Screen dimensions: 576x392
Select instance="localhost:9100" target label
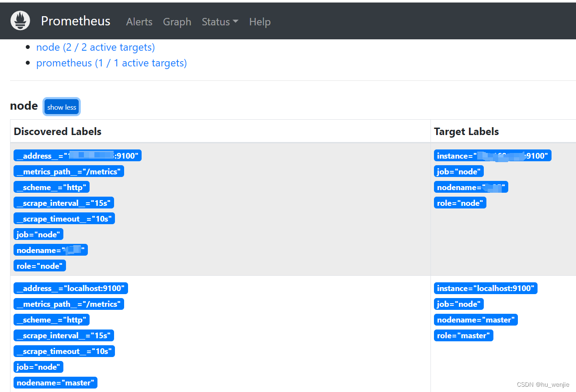(486, 288)
